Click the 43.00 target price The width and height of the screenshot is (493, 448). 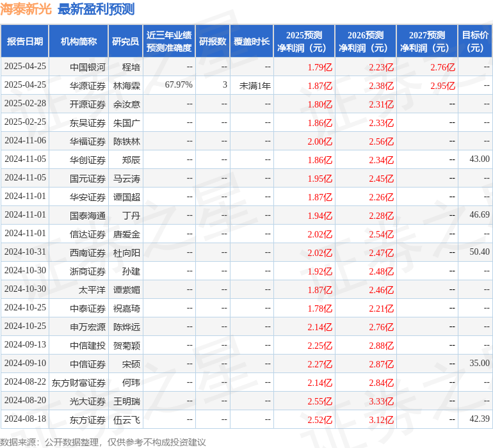(x=480, y=159)
